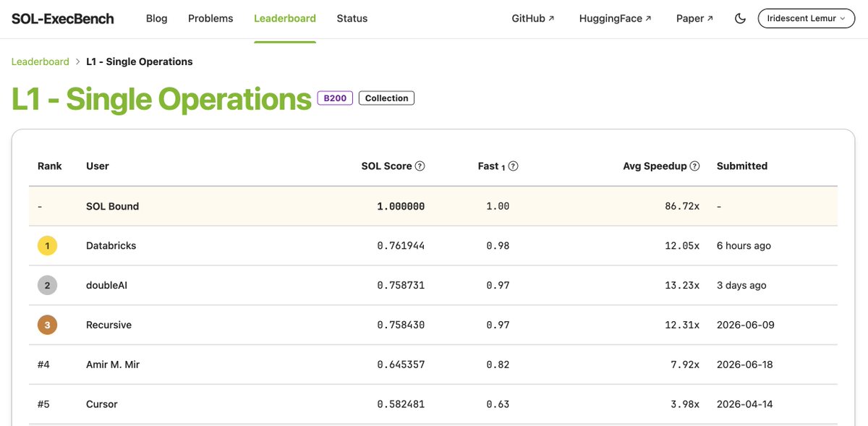Viewport: 868px width, 426px height.
Task: Click the Collection badge next to title
Action: 386,98
